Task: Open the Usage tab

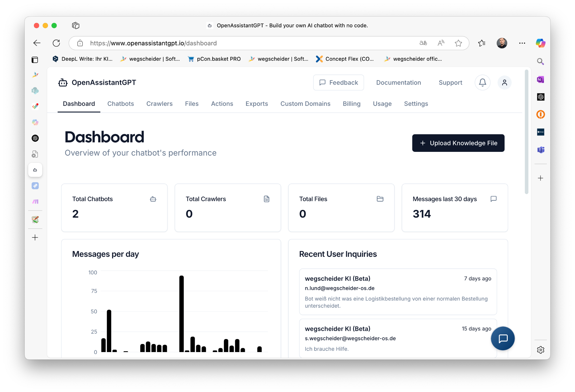Action: coord(382,104)
